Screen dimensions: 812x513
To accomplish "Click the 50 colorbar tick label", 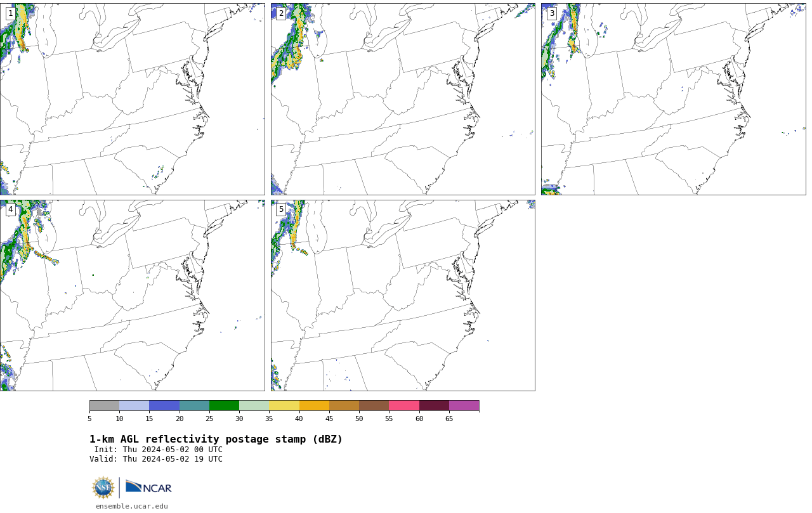I will coord(359,419).
